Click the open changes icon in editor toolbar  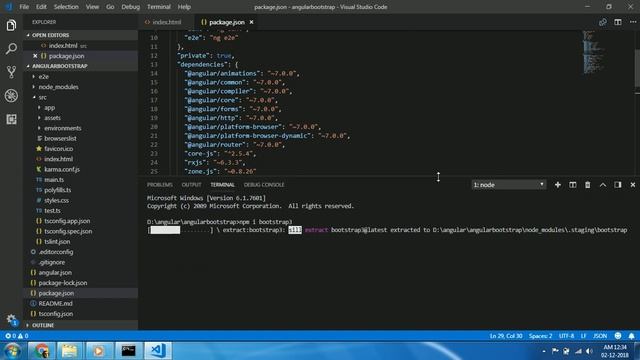pos(602,22)
